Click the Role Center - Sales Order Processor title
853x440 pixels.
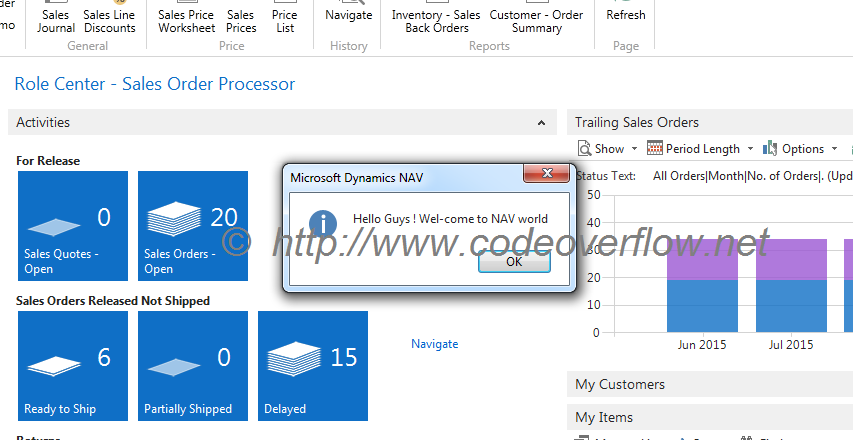pos(154,84)
